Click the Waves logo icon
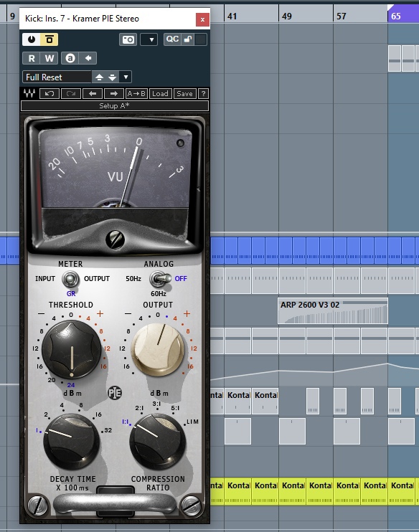This screenshot has width=419, height=532. [29, 93]
